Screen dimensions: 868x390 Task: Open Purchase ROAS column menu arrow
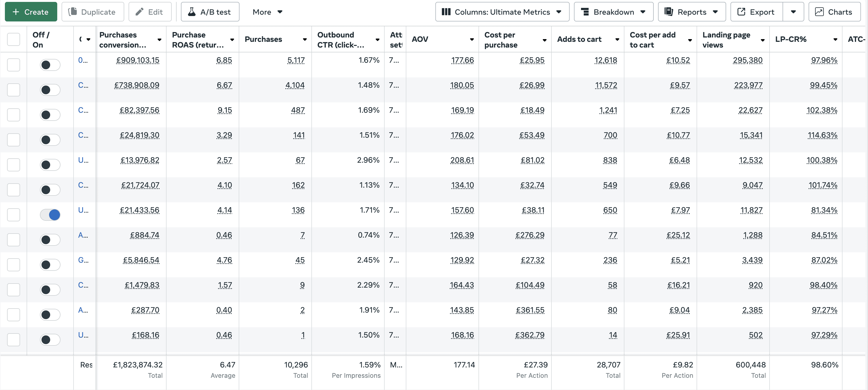click(x=232, y=40)
